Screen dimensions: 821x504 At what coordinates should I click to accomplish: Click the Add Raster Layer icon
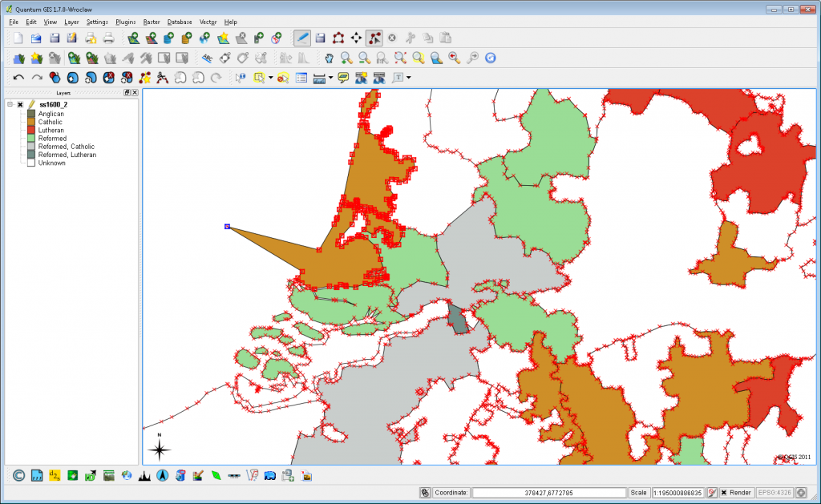point(152,38)
